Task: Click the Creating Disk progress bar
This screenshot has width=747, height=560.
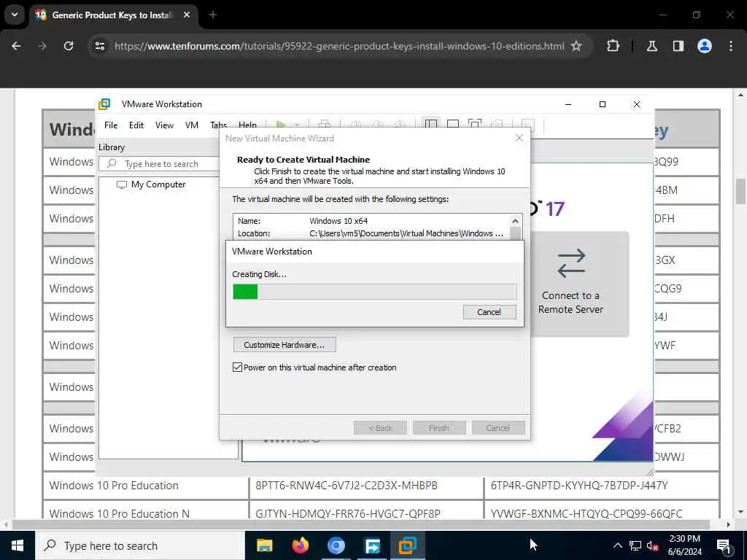Action: pos(374,292)
